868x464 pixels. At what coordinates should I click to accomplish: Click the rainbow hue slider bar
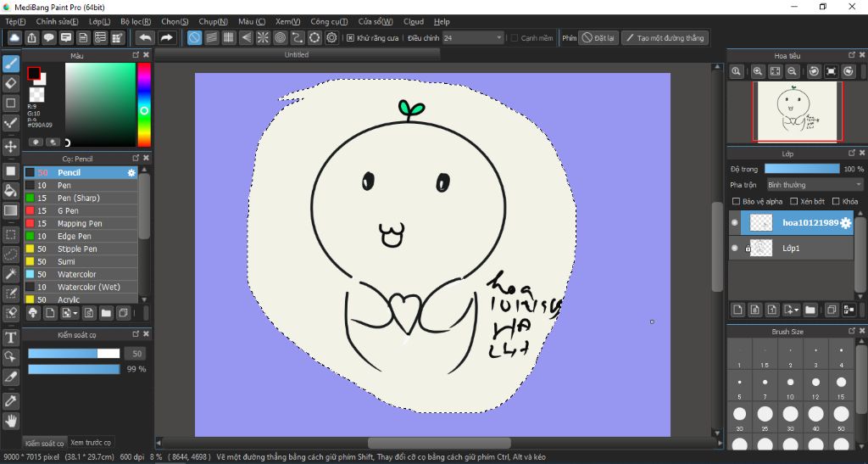click(x=144, y=104)
